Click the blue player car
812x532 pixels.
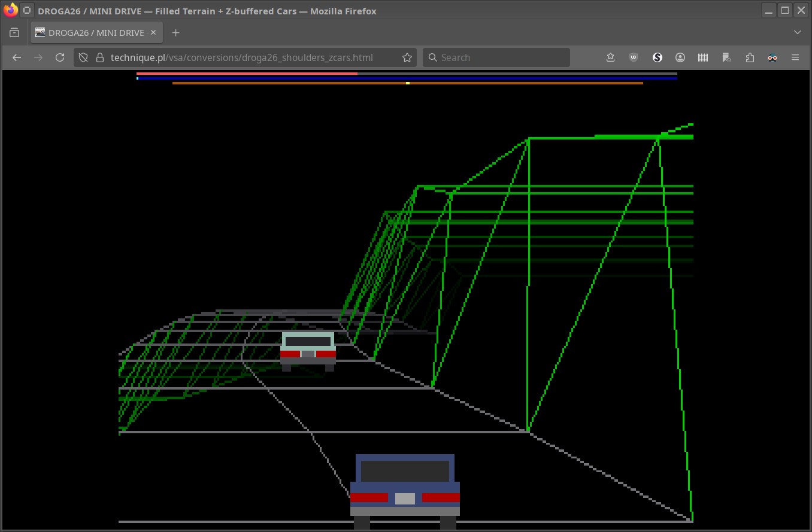pos(405,492)
